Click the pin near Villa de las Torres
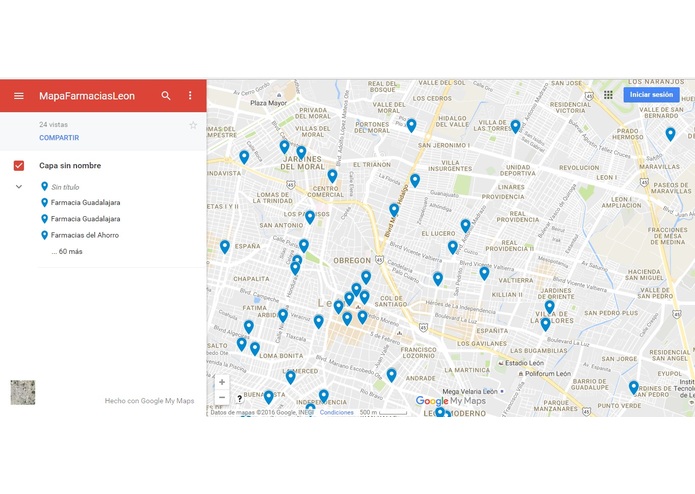Screen dimensions: 695x494 [515, 126]
